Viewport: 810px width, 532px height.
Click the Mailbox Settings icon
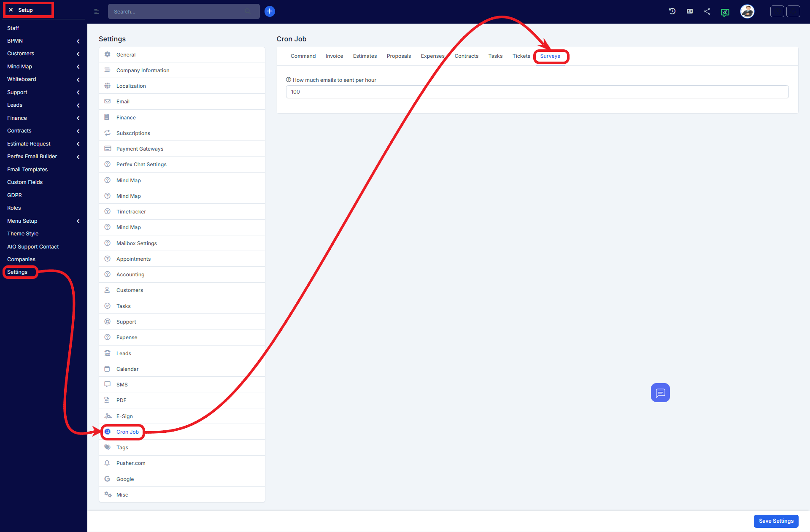click(x=108, y=243)
